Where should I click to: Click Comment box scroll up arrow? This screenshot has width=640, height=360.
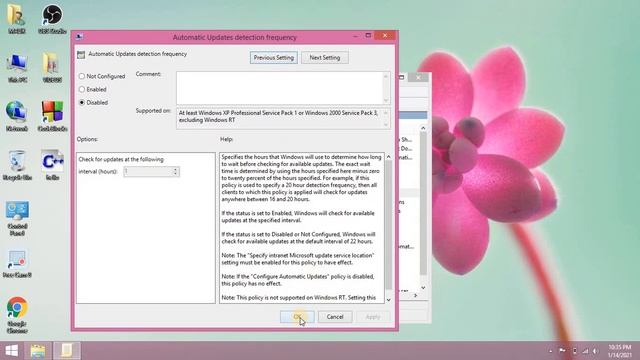tap(386, 76)
